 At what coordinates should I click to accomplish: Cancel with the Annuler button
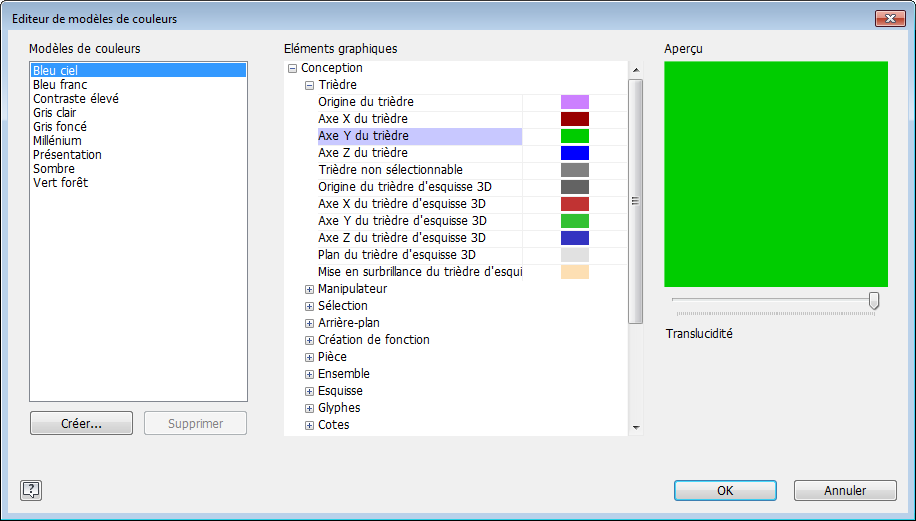click(x=845, y=491)
